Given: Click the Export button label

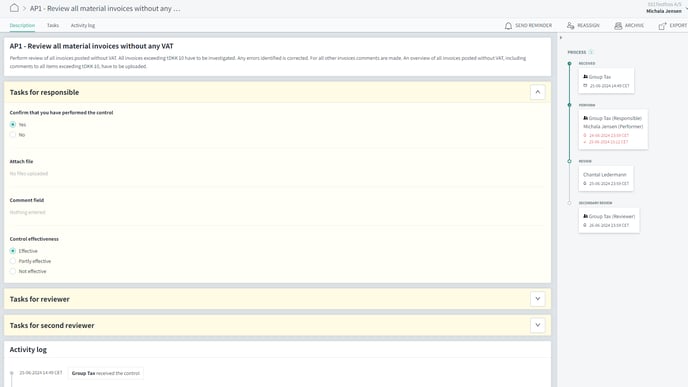Looking at the screenshot, I should tap(678, 25).
